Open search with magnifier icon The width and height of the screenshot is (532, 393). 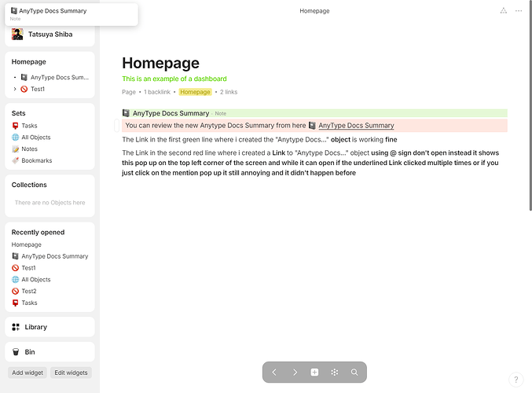point(354,373)
